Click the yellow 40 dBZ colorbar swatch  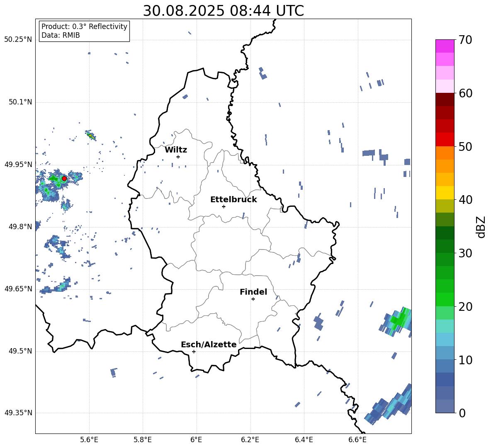pyautogui.click(x=445, y=193)
